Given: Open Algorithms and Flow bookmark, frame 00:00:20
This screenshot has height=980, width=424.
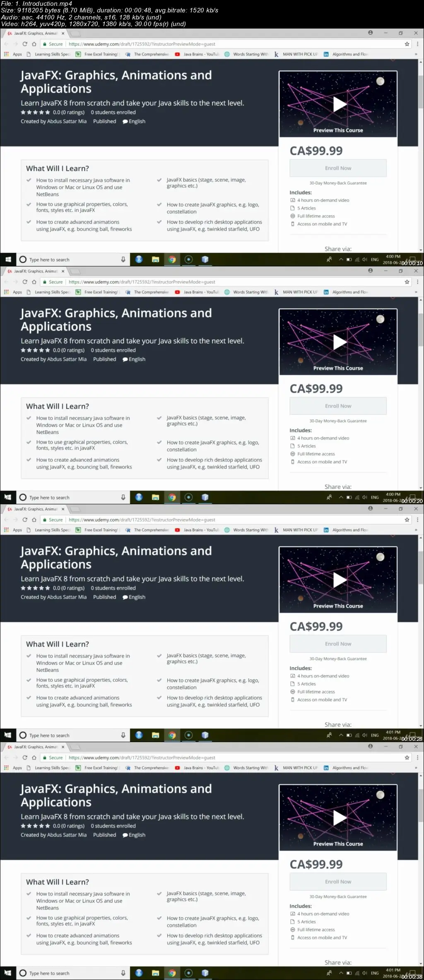Looking at the screenshot, I should (346, 292).
